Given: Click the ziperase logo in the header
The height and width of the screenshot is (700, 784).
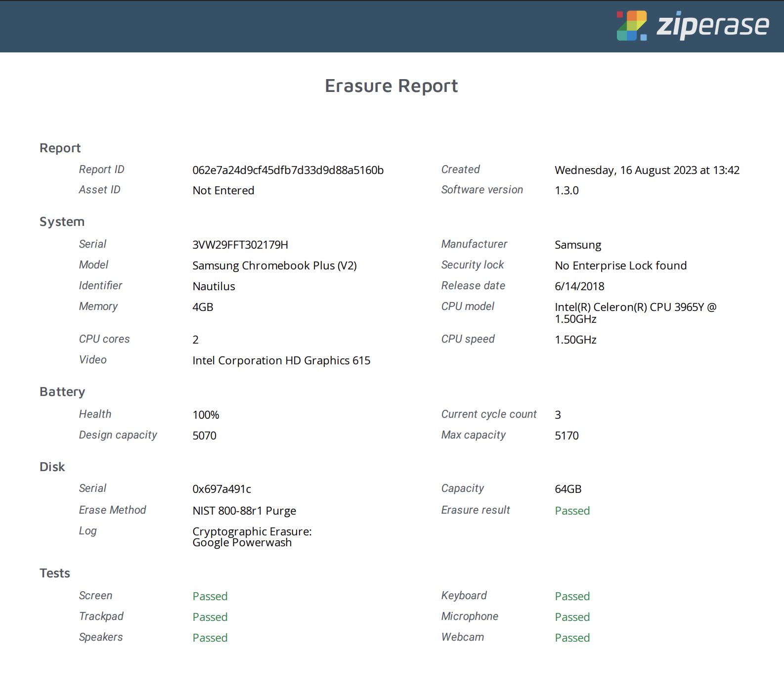Looking at the screenshot, I should 693,25.
